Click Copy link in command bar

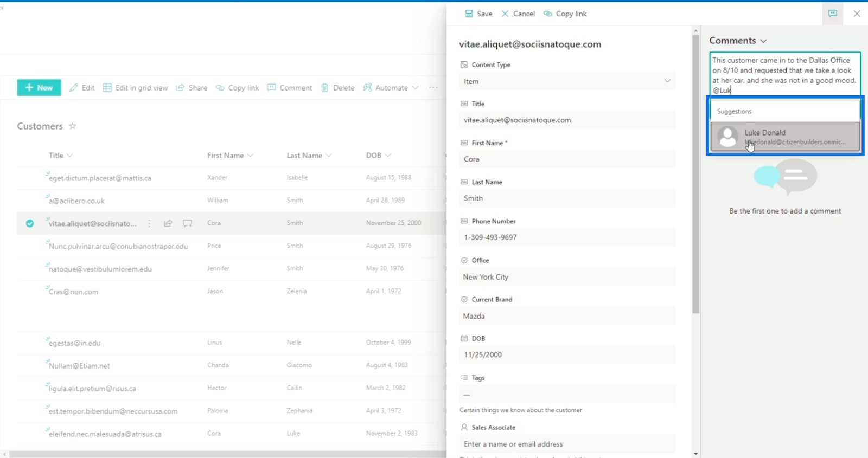pos(238,88)
